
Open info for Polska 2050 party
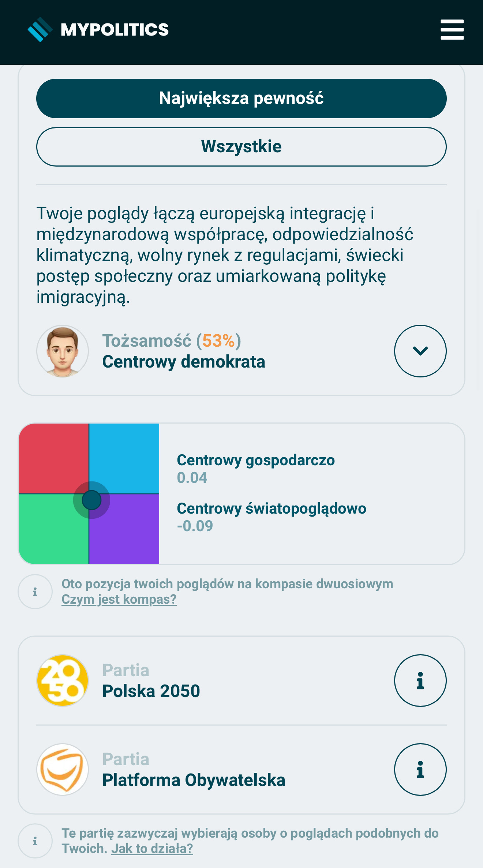tap(420, 680)
